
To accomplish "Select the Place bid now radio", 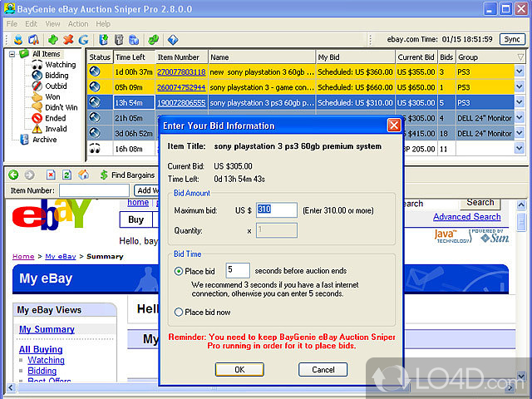I will pos(179,313).
